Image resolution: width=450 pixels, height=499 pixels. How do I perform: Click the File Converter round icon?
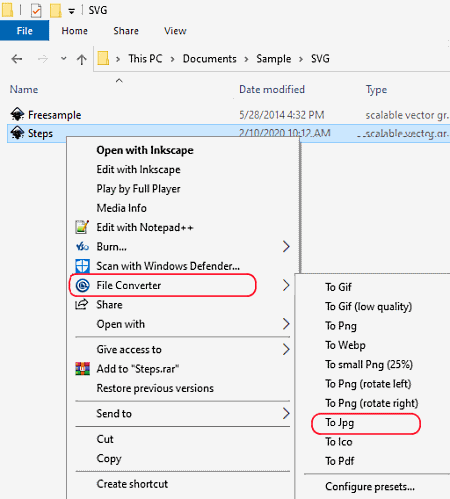tap(82, 285)
